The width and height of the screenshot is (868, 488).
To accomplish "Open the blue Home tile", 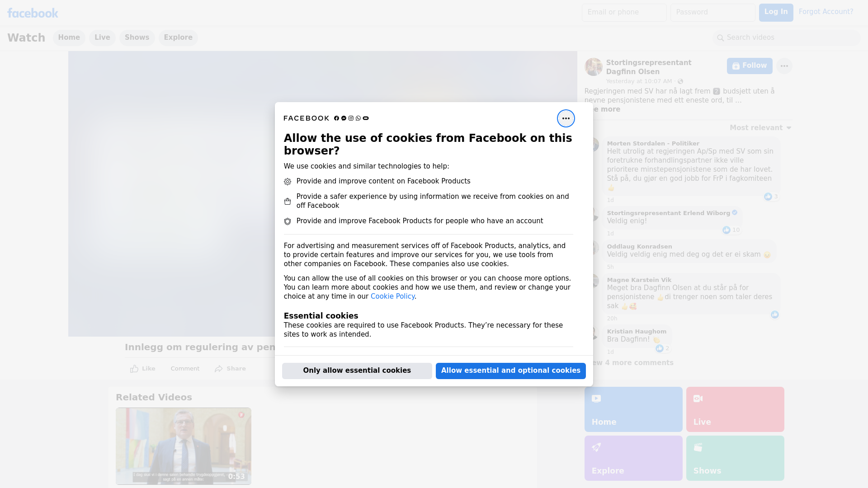I will [633, 409].
